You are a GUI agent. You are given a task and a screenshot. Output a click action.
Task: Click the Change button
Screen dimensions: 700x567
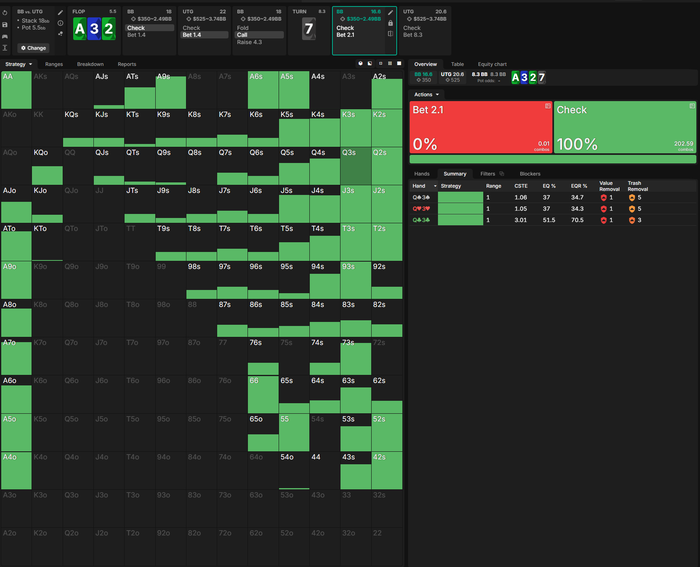pyautogui.click(x=33, y=48)
